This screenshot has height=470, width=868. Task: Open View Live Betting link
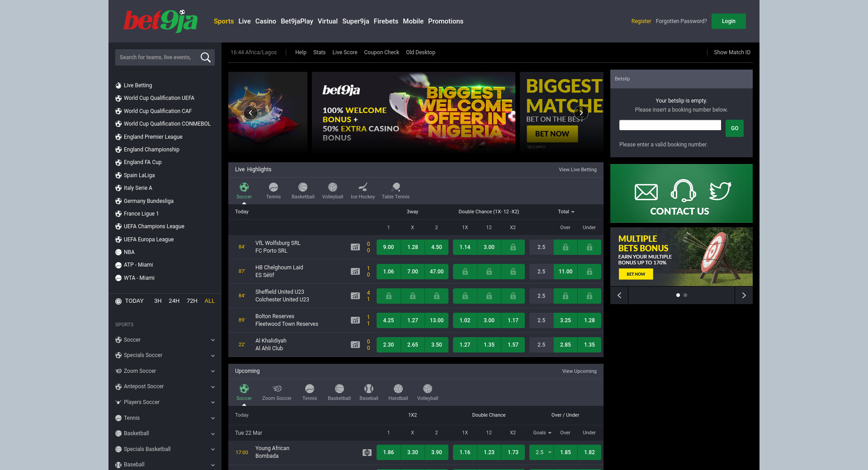(577, 169)
